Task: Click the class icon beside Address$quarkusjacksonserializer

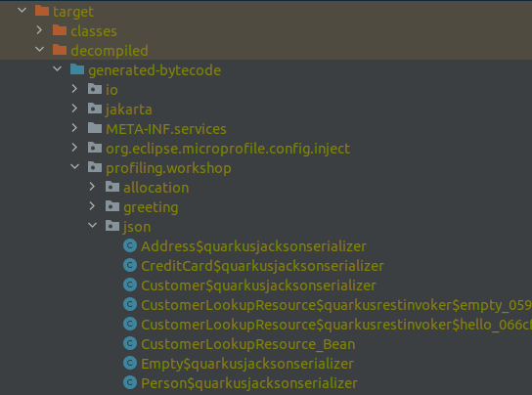Action: point(130,245)
